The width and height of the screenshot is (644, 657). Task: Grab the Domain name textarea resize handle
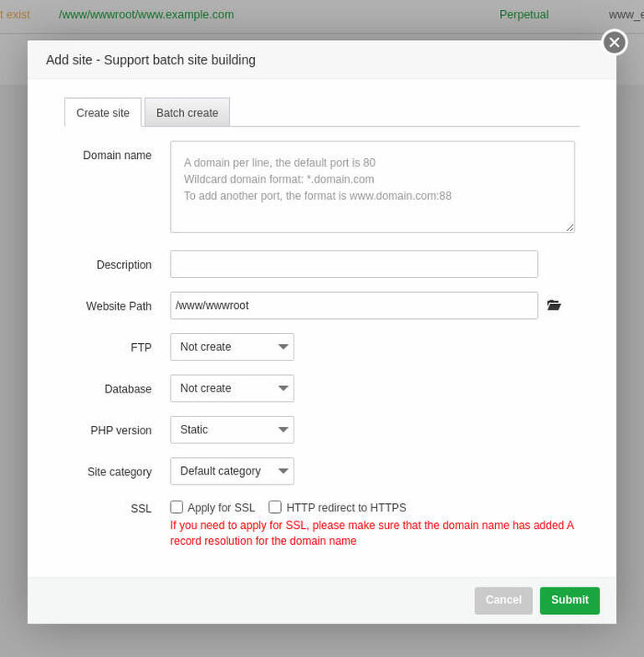coord(570,228)
